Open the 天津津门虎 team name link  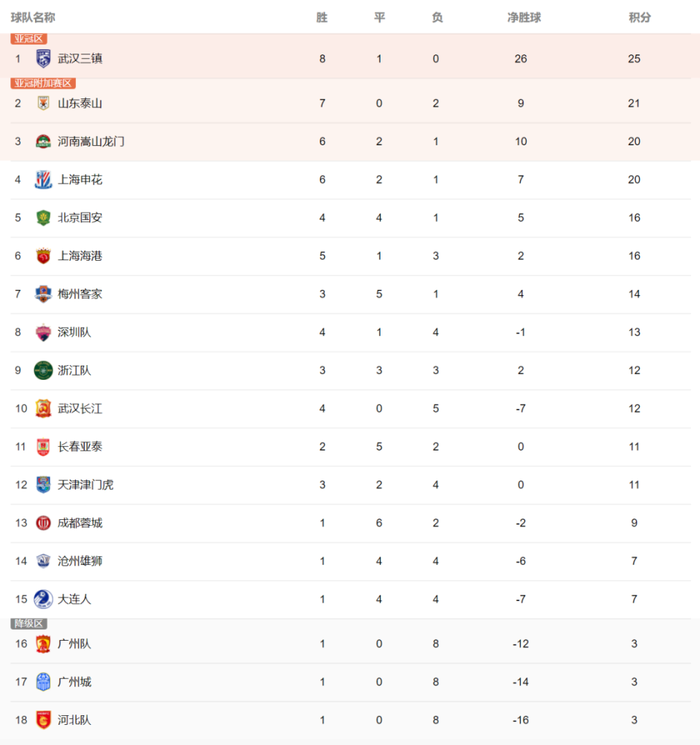(x=86, y=485)
